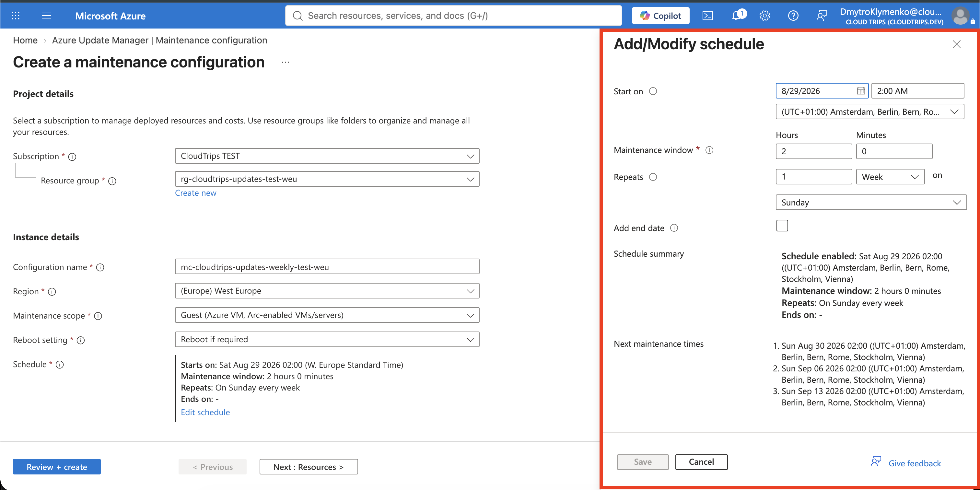Open portal settings gear

coord(765,16)
